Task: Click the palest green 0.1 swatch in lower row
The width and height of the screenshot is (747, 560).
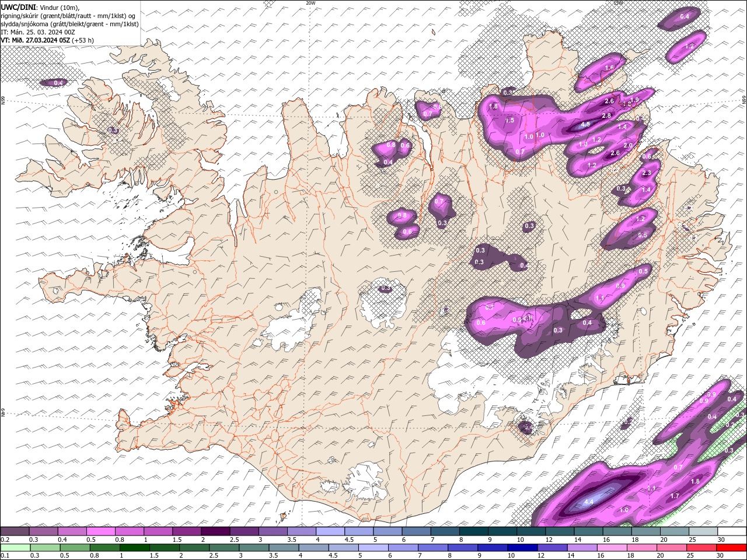Action: point(15,548)
